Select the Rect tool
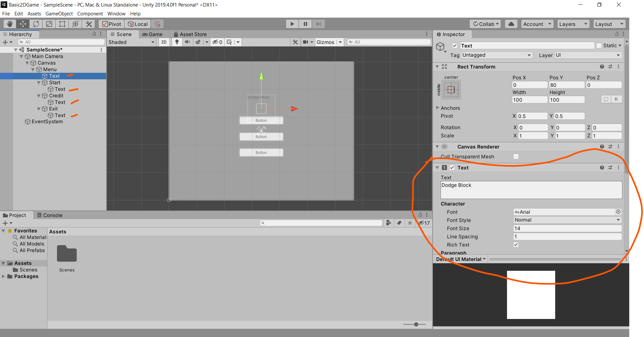The width and height of the screenshot is (644, 337). [x=62, y=24]
